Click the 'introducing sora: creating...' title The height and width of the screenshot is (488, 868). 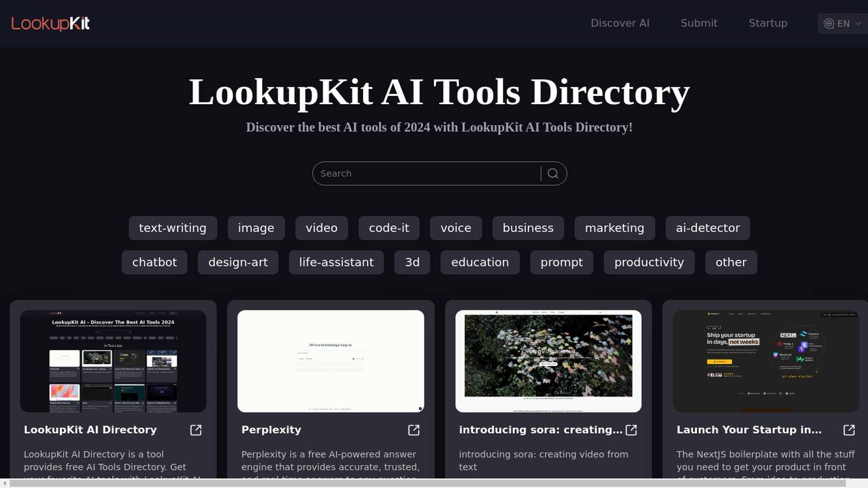pos(541,430)
